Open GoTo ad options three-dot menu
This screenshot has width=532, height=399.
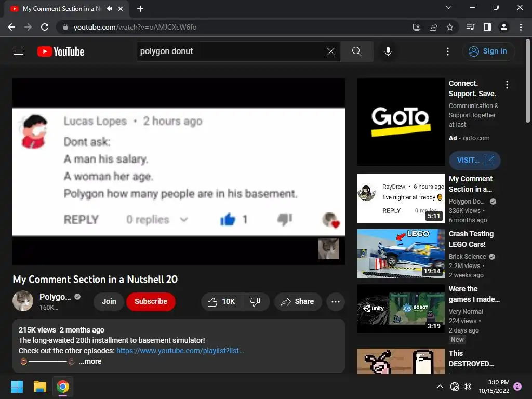tap(507, 85)
